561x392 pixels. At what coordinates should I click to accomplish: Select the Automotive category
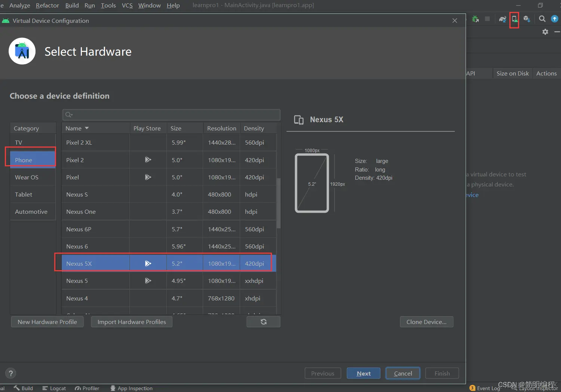click(33, 212)
